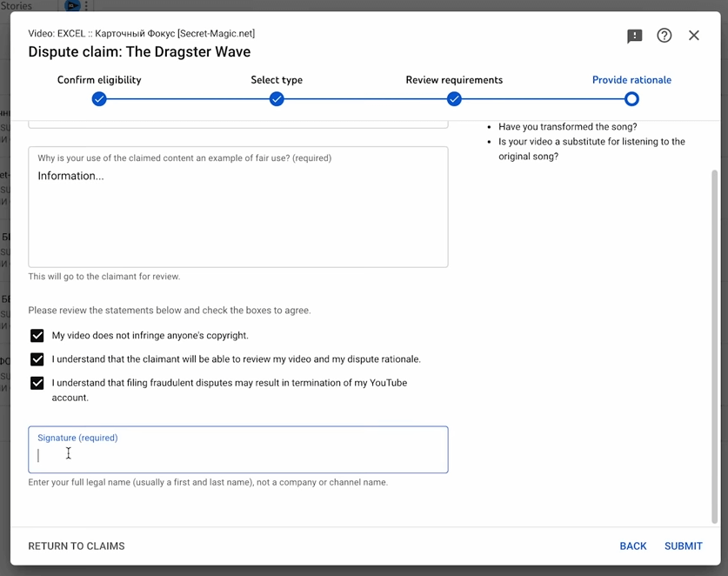Click the dialog's vertical scrollbar

(715, 346)
